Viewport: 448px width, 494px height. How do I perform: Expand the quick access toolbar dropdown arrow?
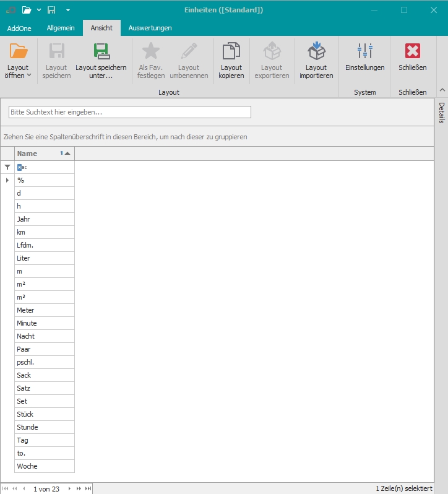[68, 10]
